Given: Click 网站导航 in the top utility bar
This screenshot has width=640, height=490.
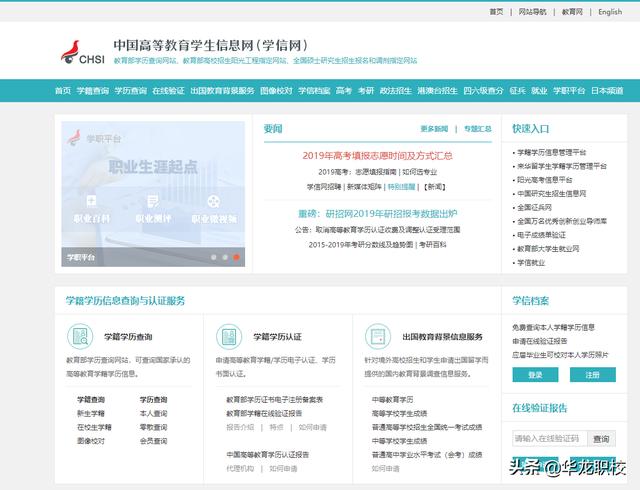Looking at the screenshot, I should pos(532,12).
